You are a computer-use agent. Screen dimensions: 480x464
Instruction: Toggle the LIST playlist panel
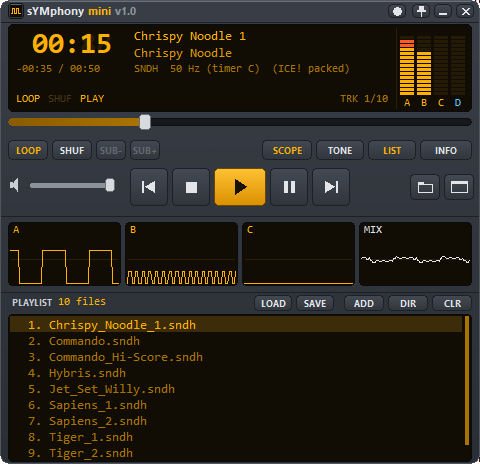pyautogui.click(x=392, y=150)
